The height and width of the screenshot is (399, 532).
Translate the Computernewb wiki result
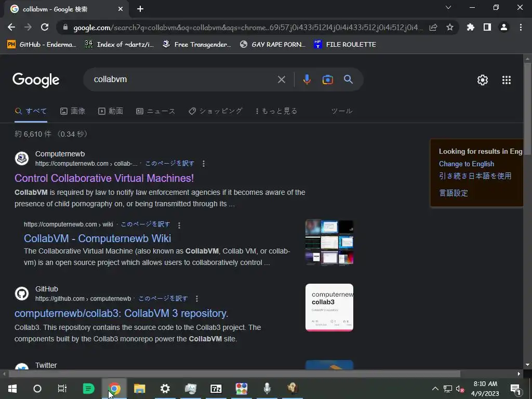(x=145, y=224)
